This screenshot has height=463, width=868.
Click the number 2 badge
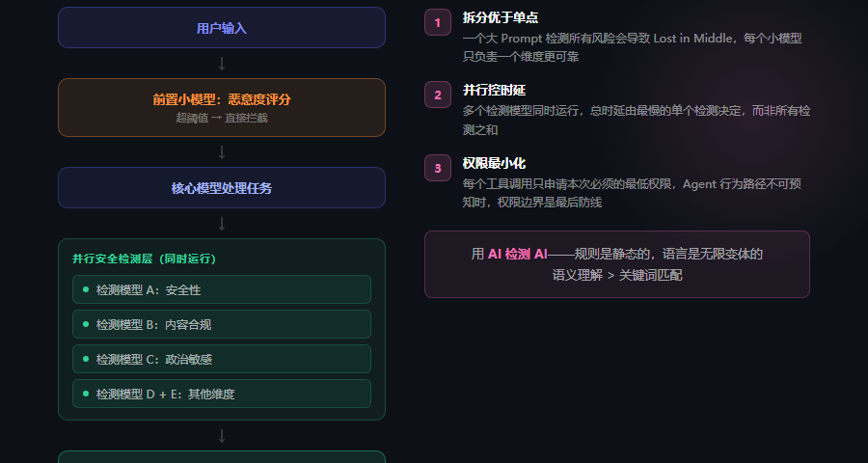(437, 95)
